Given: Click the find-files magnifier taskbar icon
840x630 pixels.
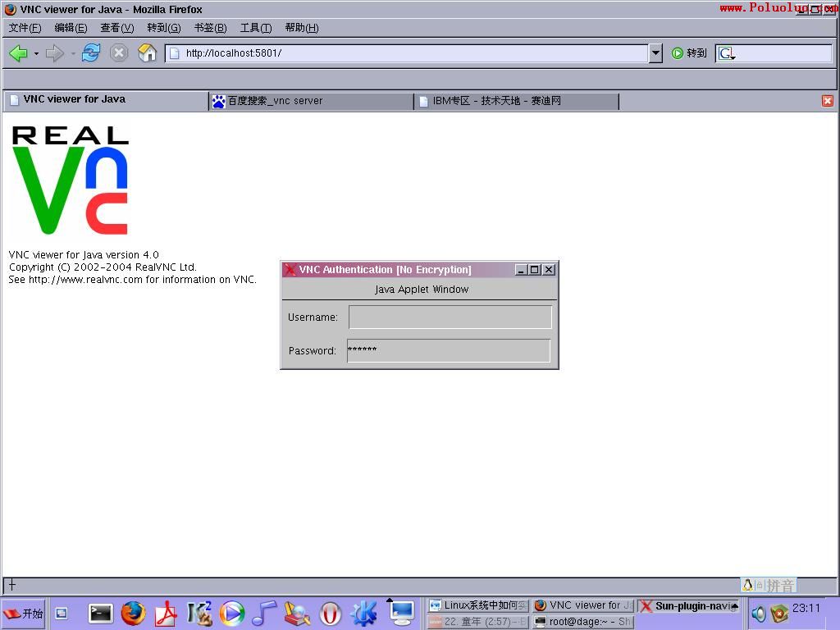Looking at the screenshot, I should coord(297,614).
